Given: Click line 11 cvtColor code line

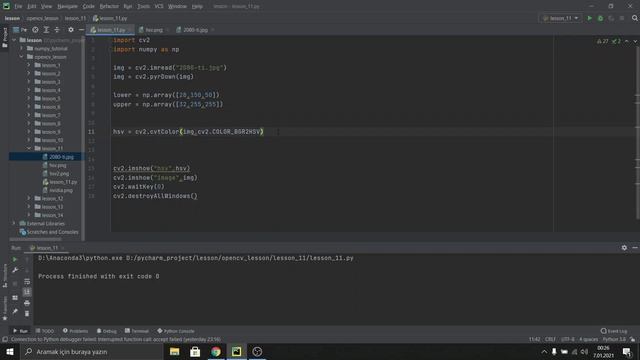Looking at the screenshot, I should click(188, 132).
